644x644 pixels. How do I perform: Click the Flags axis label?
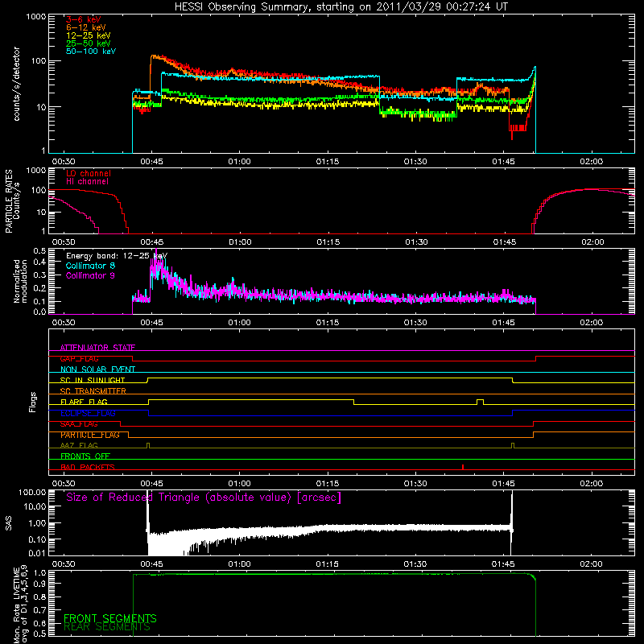tap(33, 402)
